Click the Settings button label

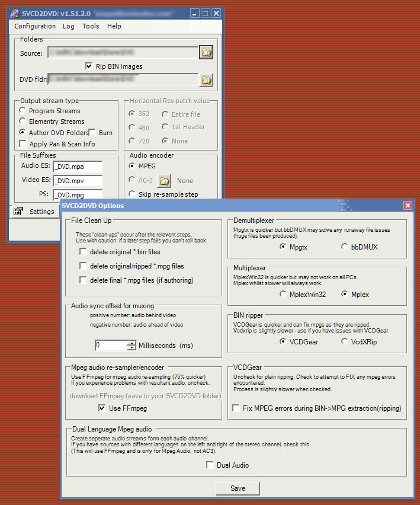coord(42,212)
